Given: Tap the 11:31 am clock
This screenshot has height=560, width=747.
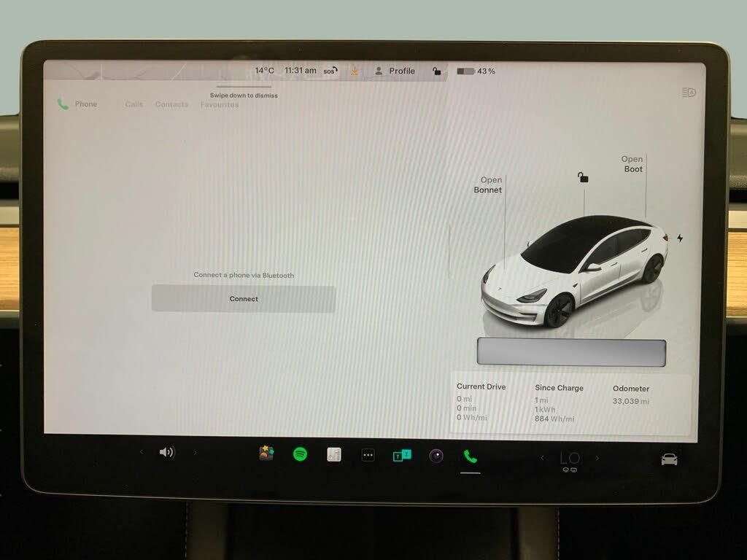Looking at the screenshot, I should coord(300,71).
